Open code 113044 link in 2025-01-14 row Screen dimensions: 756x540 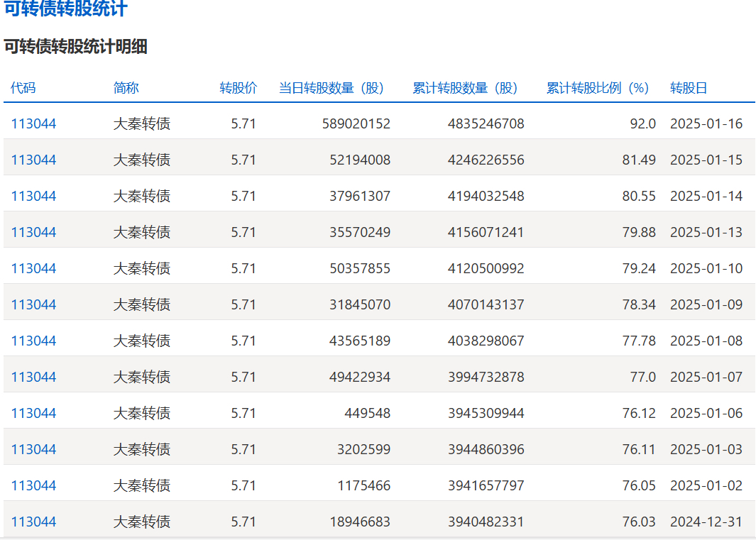pyautogui.click(x=33, y=197)
